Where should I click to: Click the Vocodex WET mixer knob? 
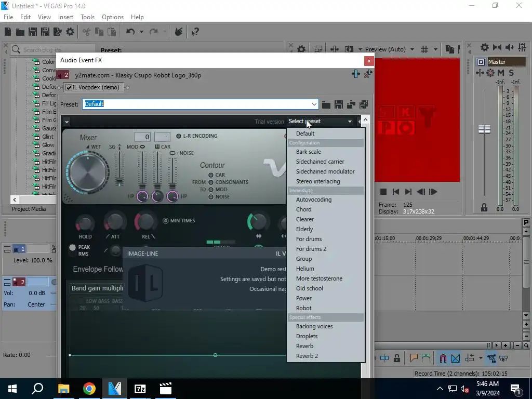pos(88,171)
